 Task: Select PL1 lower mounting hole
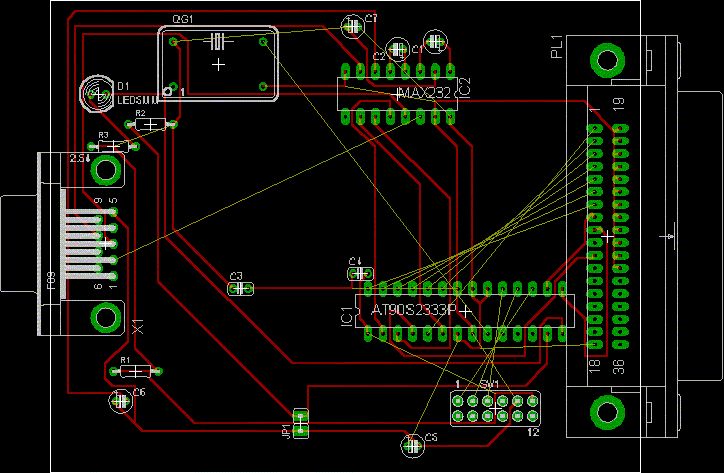tap(606, 412)
